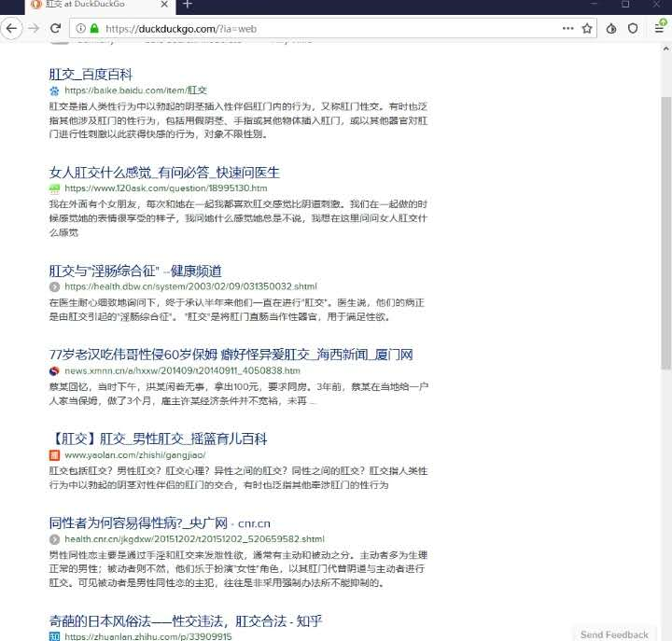
Task: Open the 快速问医生 result title link
Action: click(164, 173)
